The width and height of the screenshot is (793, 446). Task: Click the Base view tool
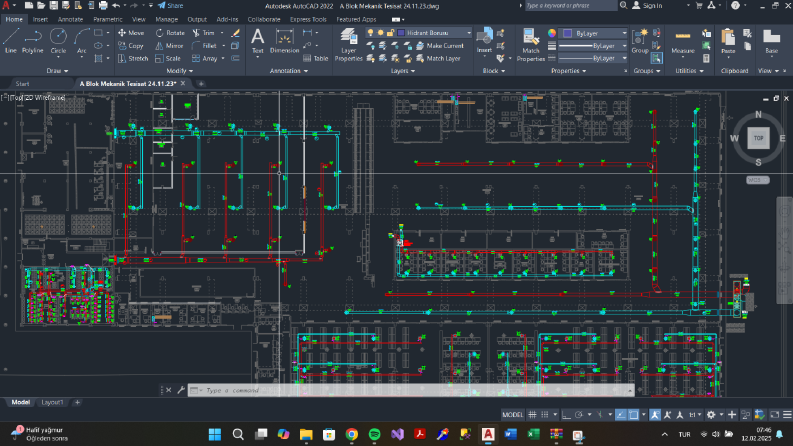click(x=771, y=41)
